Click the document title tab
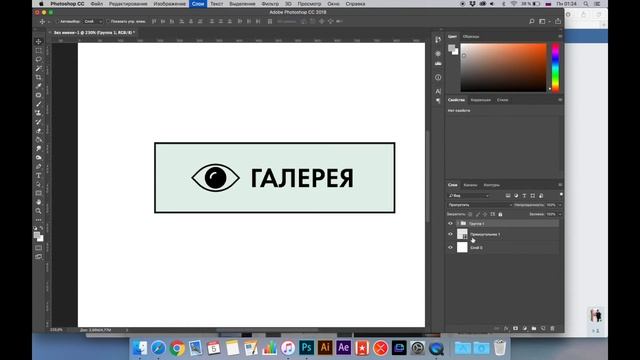 point(94,32)
